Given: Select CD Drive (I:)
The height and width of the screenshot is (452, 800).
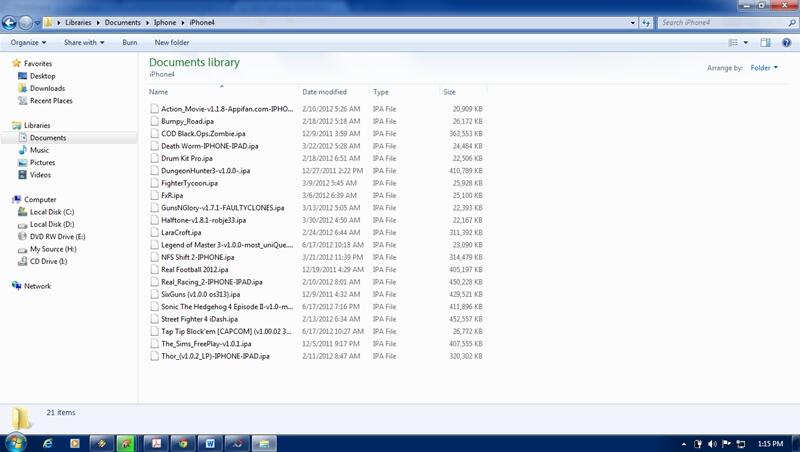Looking at the screenshot, I should (48, 261).
